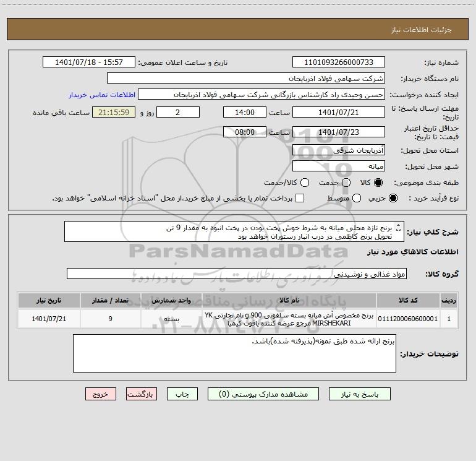Viewport: 476px width, 461px height.
Task: Click the 21:15:59 remaining time field
Action: point(114,112)
